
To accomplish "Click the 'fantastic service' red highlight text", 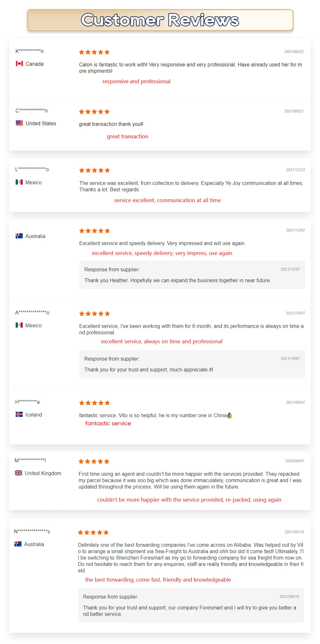I will [108, 423].
